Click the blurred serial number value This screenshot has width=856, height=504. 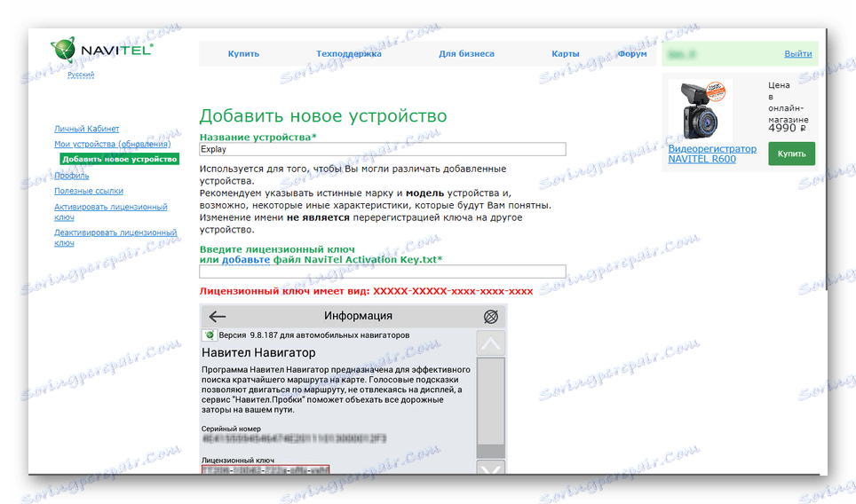coord(294,438)
